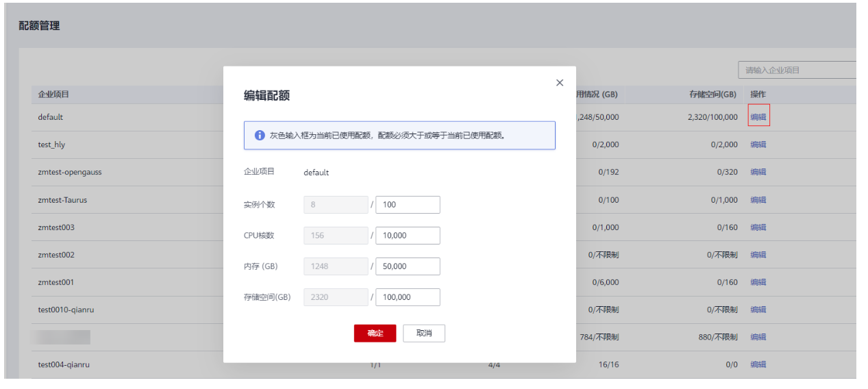This screenshot has height=389, width=868.
Task: Click the greyed used-CPU field showing 156
Action: (336, 236)
